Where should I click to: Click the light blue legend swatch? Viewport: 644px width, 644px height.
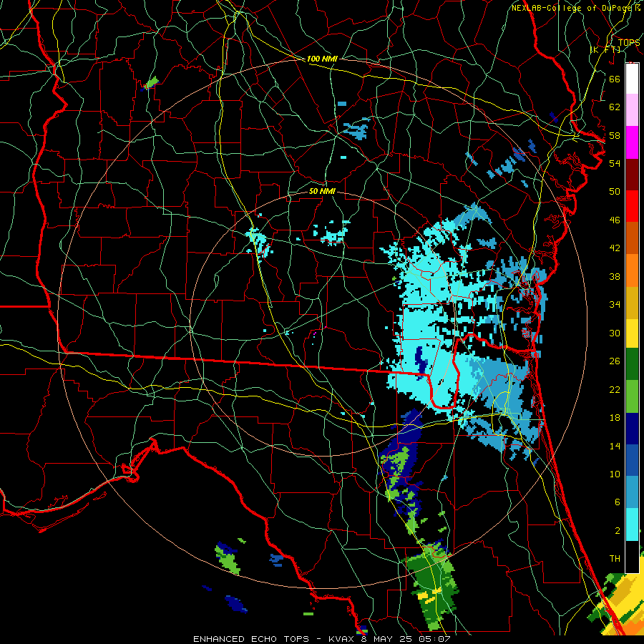click(632, 492)
